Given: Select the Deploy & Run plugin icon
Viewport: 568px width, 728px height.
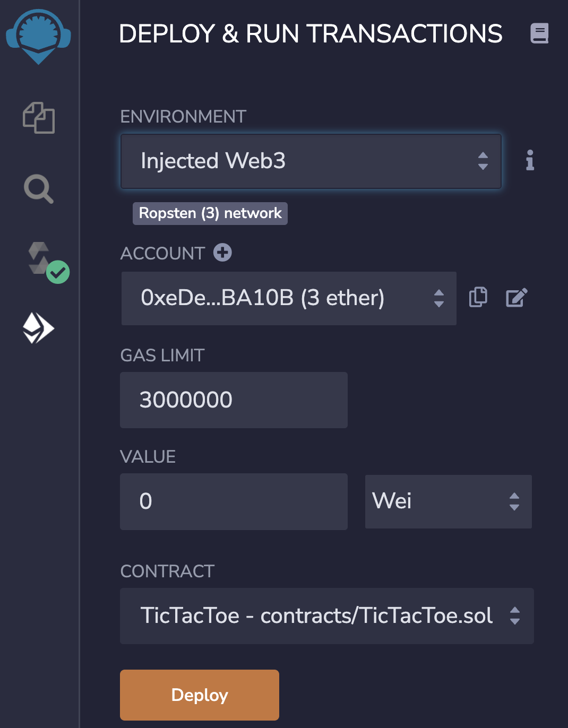Looking at the screenshot, I should (x=38, y=328).
